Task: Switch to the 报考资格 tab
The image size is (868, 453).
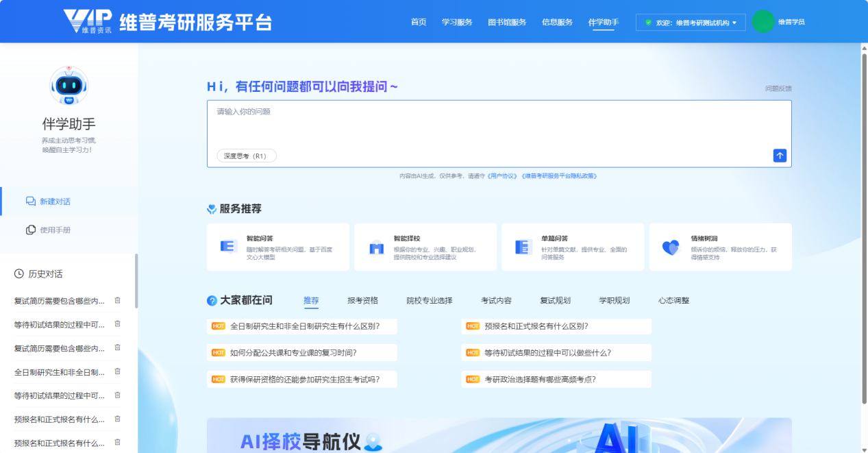Action: pos(362,300)
